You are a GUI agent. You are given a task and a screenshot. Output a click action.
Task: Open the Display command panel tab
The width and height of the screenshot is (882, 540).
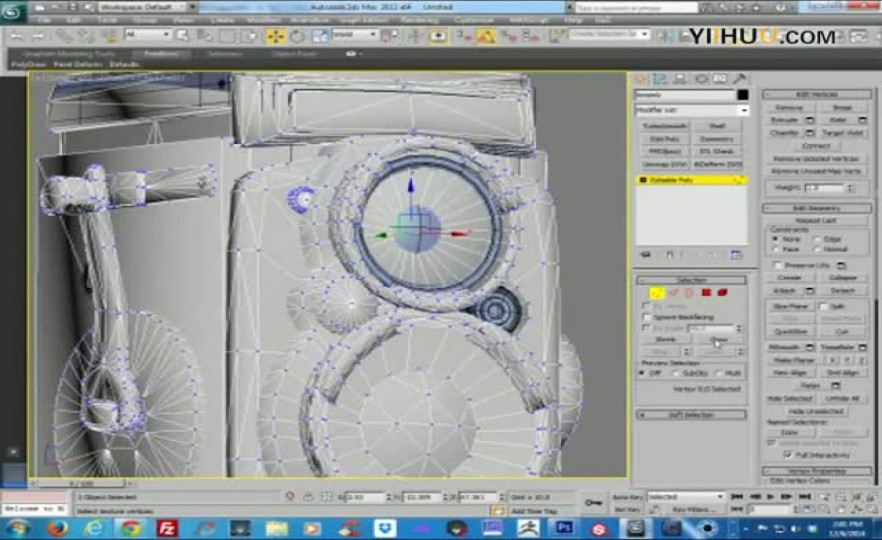click(x=720, y=79)
